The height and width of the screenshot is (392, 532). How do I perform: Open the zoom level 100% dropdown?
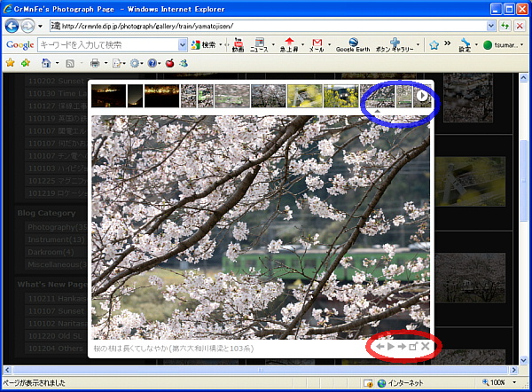507,383
